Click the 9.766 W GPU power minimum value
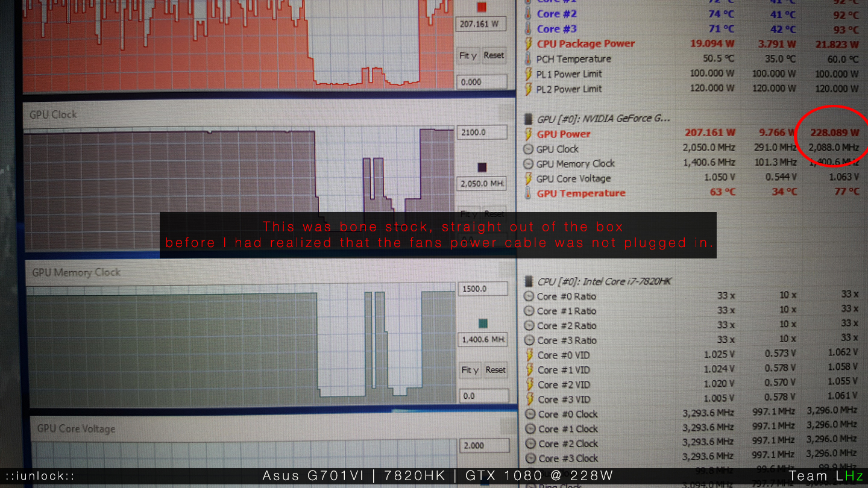This screenshot has width=868, height=488. coord(778,133)
